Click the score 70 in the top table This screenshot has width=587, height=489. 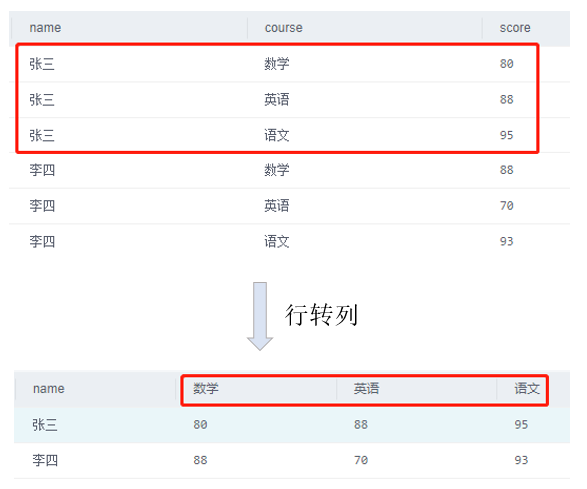click(x=506, y=206)
